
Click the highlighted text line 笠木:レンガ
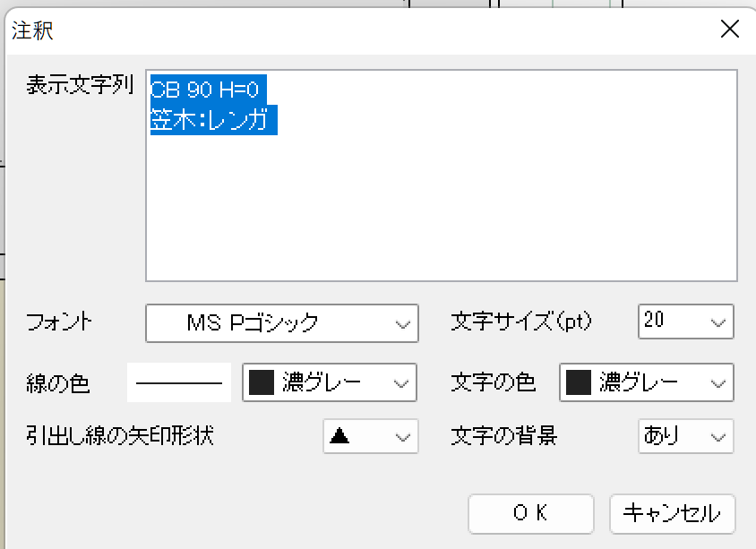click(213, 120)
